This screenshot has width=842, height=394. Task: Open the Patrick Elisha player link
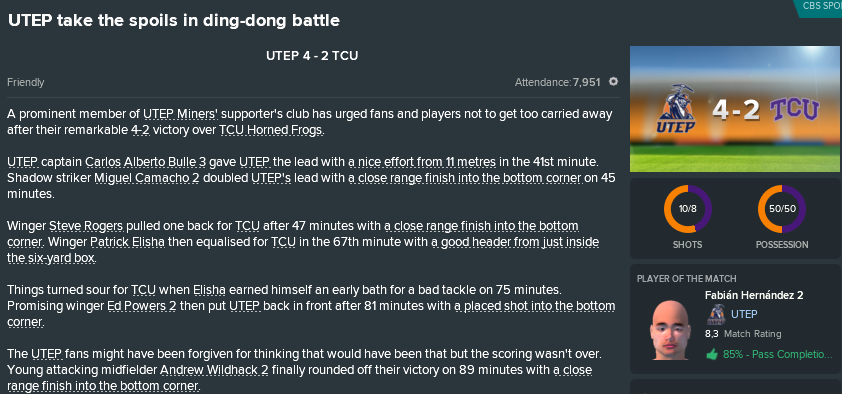(127, 242)
